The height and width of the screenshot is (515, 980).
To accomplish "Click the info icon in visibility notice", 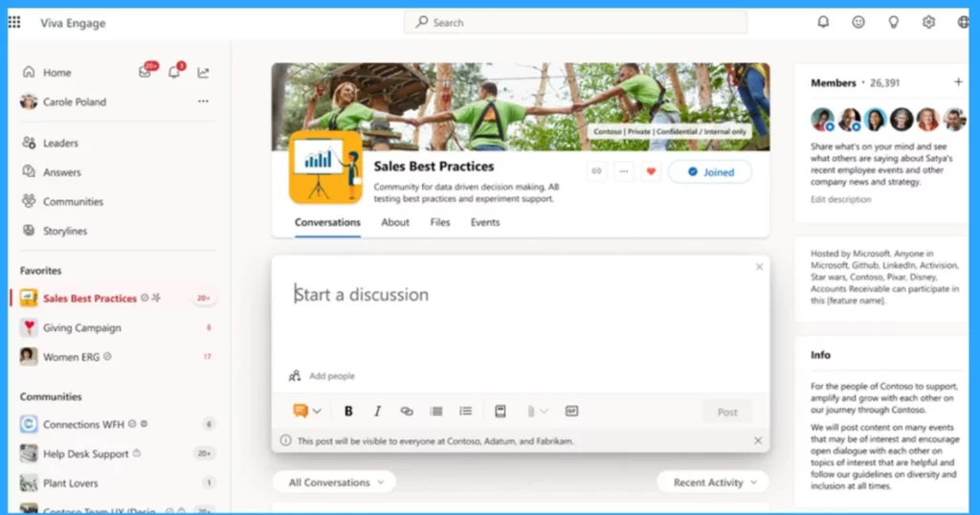I will point(285,440).
